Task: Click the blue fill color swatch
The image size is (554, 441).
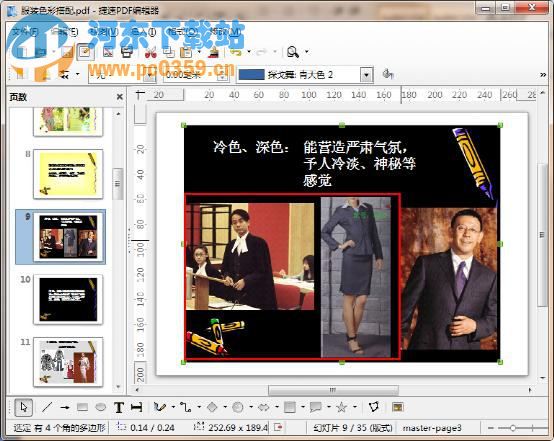Action: [x=252, y=75]
